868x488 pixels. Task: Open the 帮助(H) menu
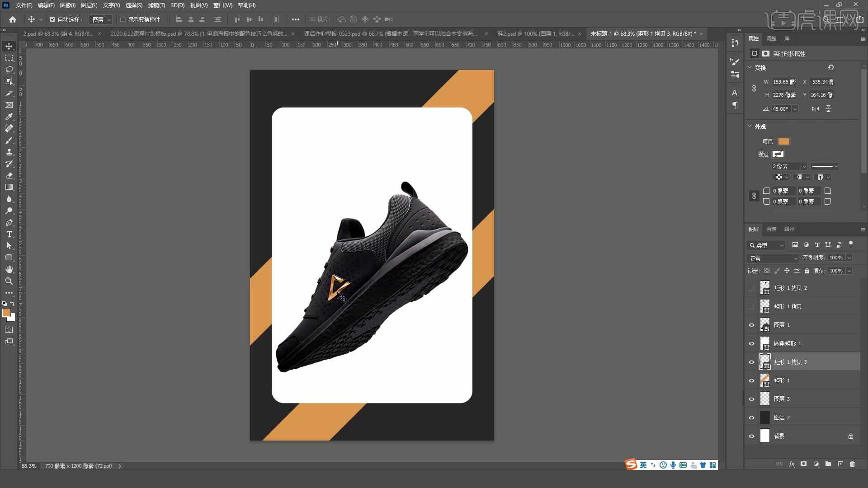click(246, 5)
